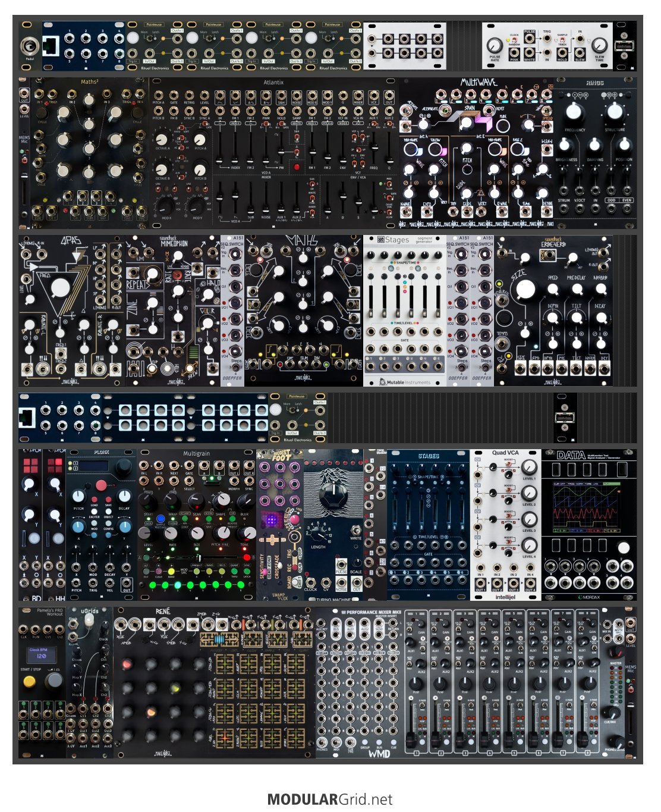Click the WHITE noise output jack

tap(529, 54)
